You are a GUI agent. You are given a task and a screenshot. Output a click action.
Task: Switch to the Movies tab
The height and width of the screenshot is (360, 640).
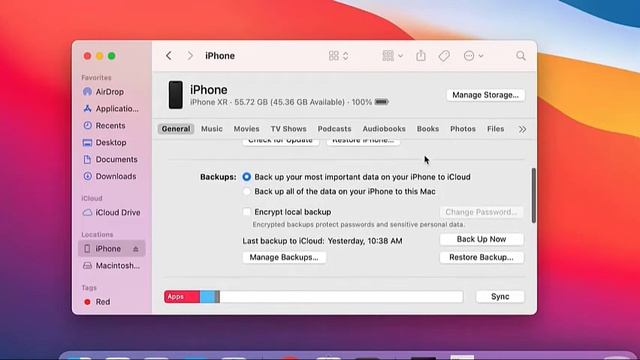coord(246,129)
